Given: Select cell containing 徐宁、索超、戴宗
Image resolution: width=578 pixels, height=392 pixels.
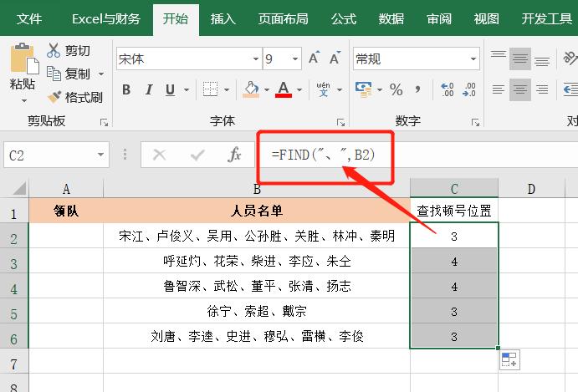Looking at the screenshot, I should pos(257,311).
